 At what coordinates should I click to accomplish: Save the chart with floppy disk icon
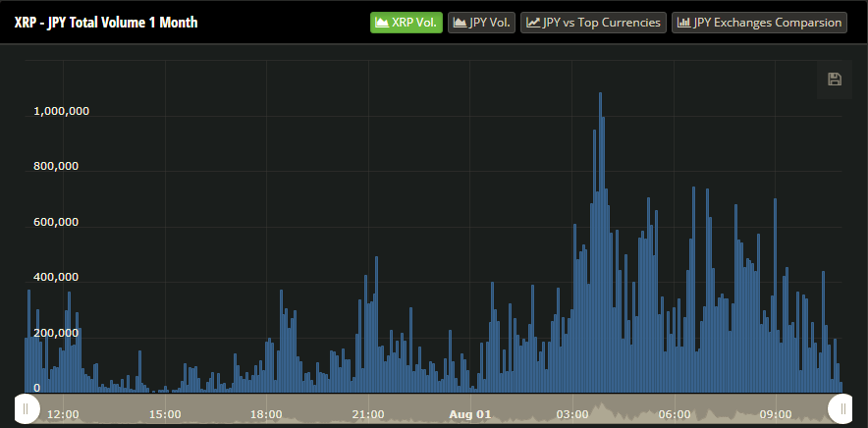[x=835, y=80]
